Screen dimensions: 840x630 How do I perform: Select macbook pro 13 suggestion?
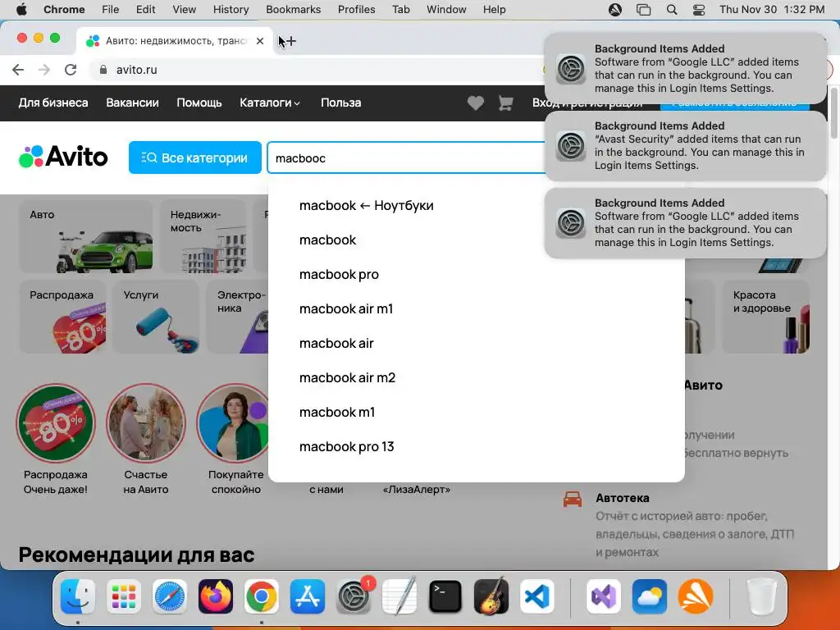(x=347, y=446)
